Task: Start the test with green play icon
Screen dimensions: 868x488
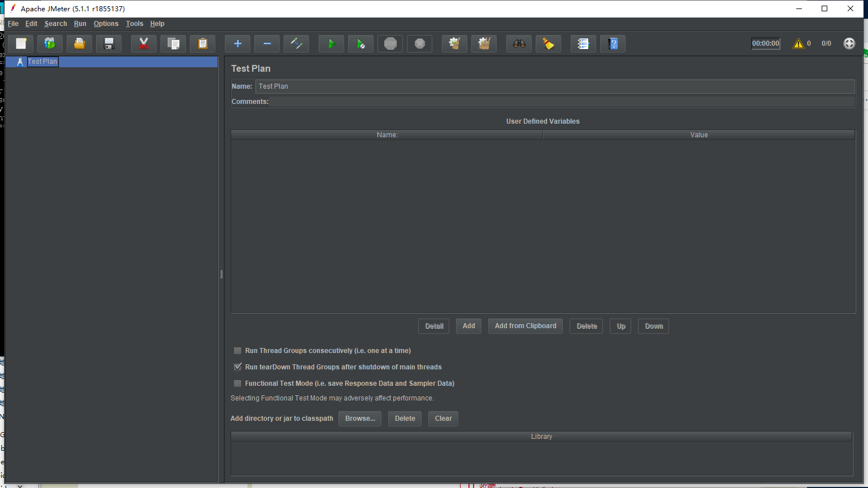Action: pyautogui.click(x=332, y=43)
